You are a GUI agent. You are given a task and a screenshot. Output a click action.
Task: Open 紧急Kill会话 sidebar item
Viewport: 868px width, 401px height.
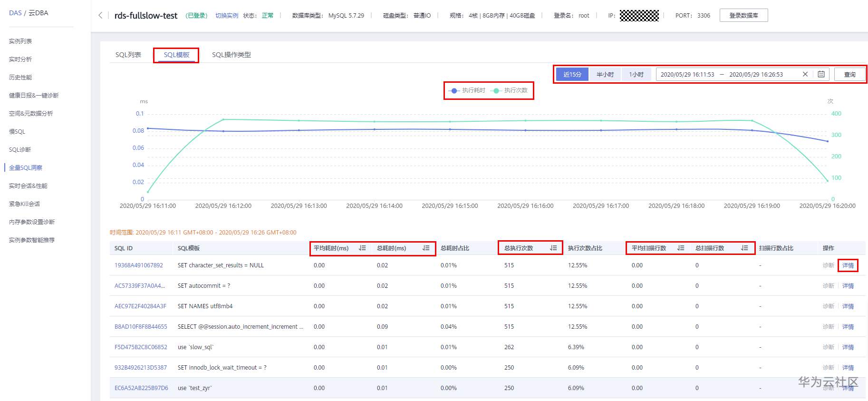point(24,204)
